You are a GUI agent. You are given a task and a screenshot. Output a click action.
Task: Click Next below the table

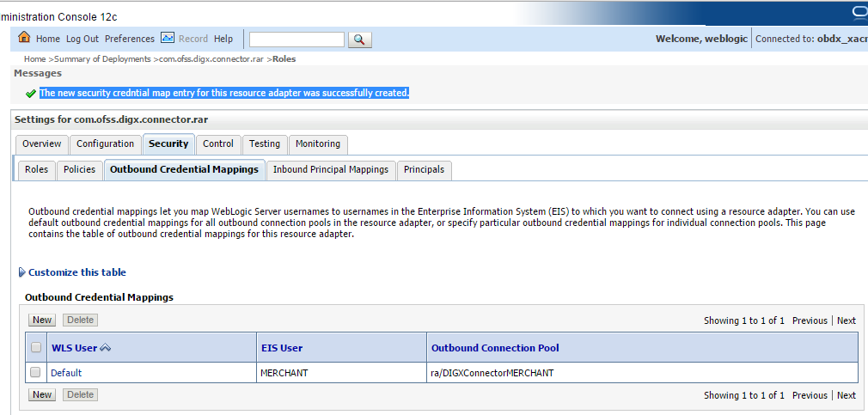847,395
